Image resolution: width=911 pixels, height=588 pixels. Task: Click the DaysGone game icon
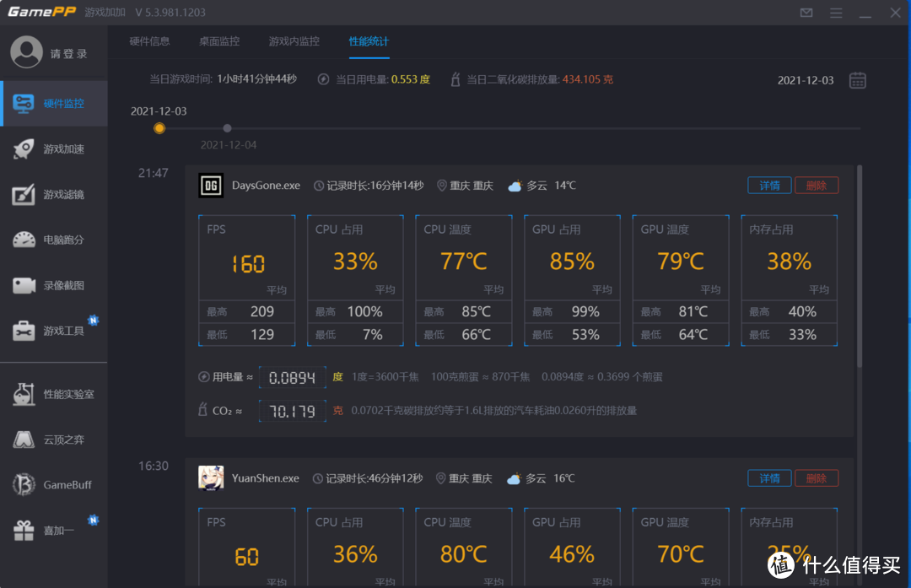point(211,186)
